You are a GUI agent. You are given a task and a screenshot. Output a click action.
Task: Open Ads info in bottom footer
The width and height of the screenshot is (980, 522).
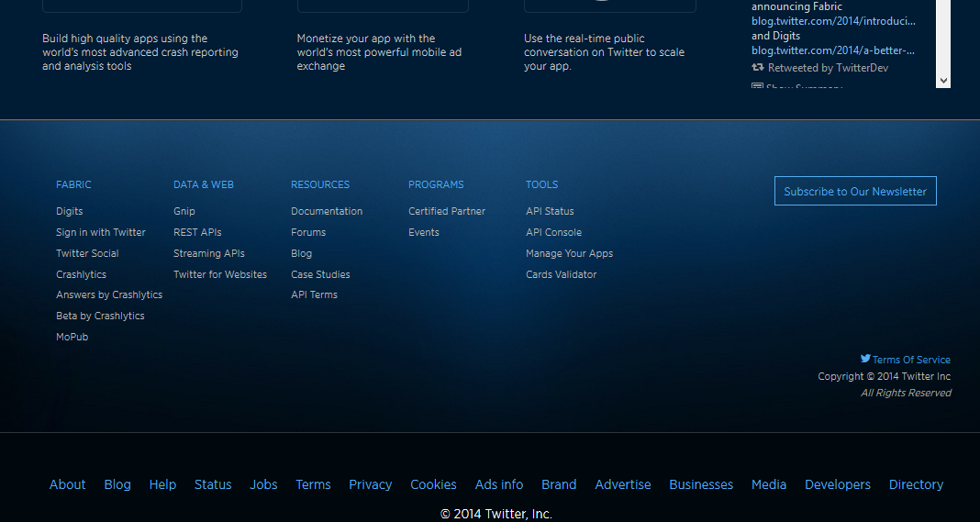point(499,484)
